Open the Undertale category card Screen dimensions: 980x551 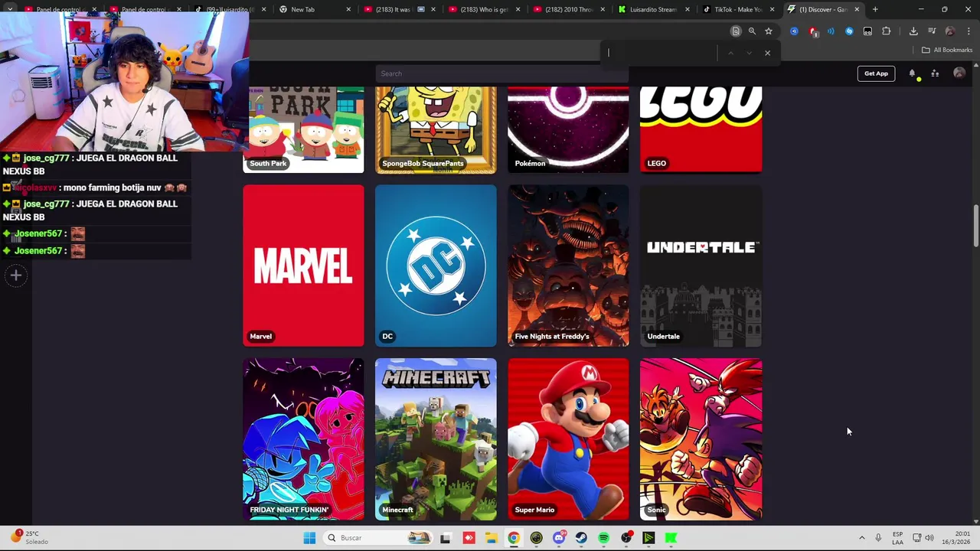point(701,266)
